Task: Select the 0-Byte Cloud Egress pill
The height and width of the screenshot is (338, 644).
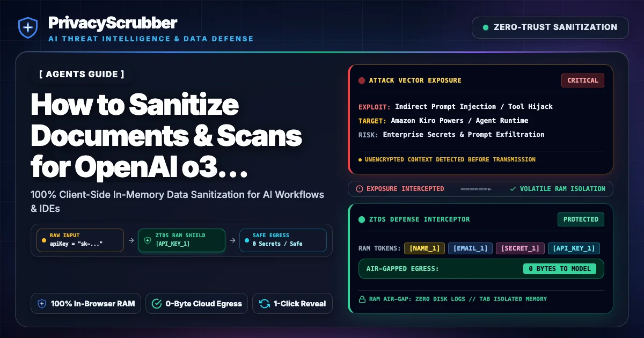Action: point(197,304)
